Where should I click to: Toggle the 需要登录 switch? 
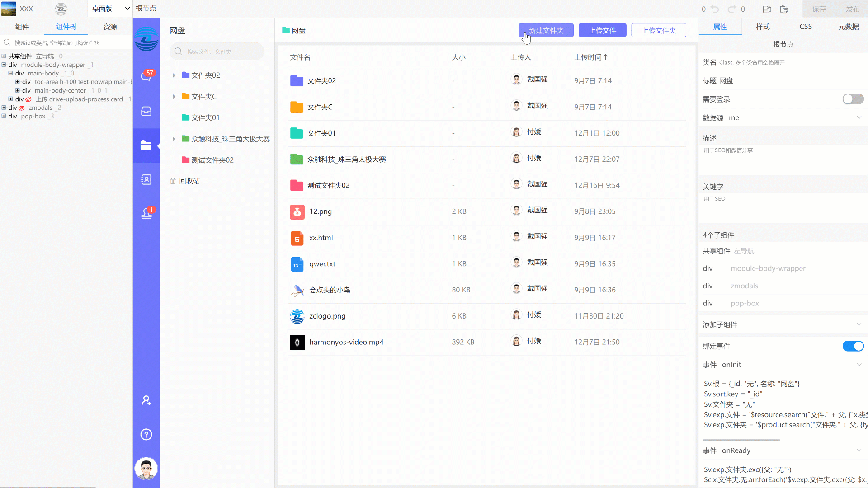tap(853, 99)
